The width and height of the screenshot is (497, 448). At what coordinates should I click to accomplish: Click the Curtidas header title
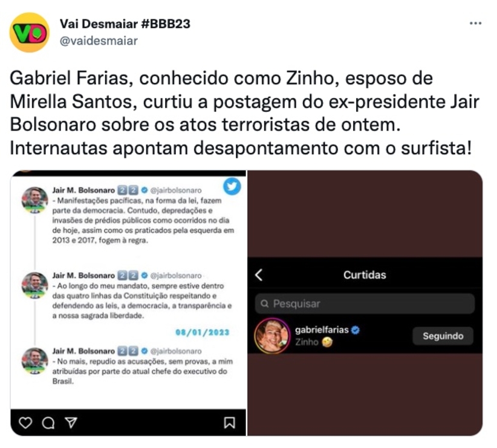point(365,275)
